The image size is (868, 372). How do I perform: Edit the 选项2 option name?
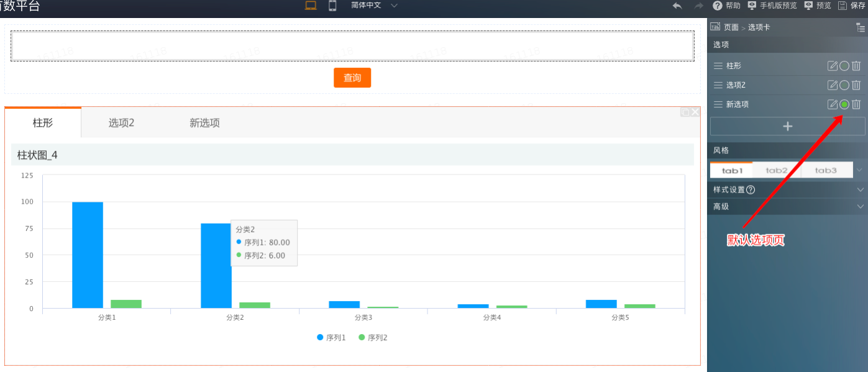point(833,85)
